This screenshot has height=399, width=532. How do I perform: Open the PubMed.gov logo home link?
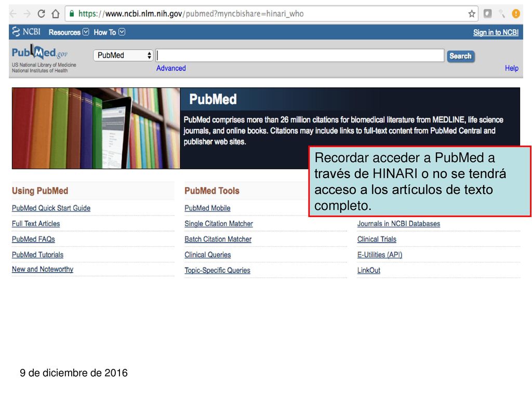39,52
